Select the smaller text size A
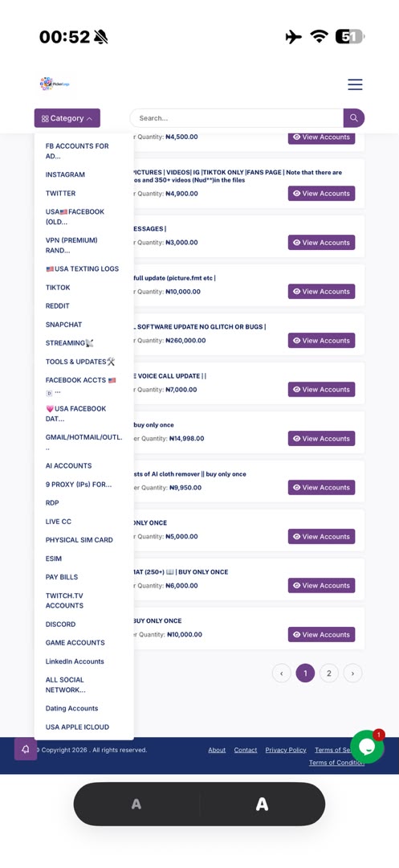 point(136,805)
